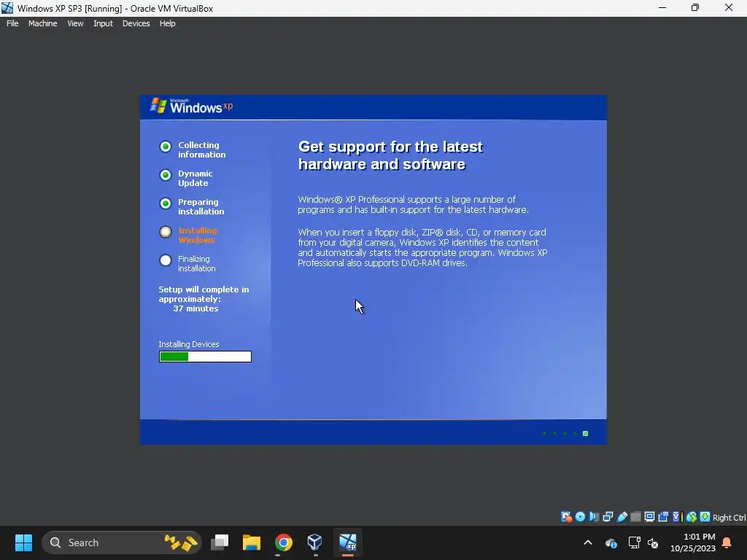
Task: Open the View menu
Action: tap(75, 23)
